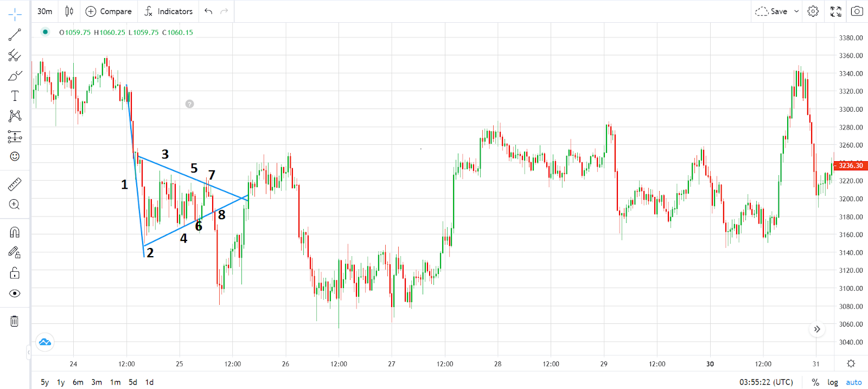Take a chart snapshot with camera icon
The height and width of the screenshot is (389, 868).
pyautogui.click(x=857, y=11)
